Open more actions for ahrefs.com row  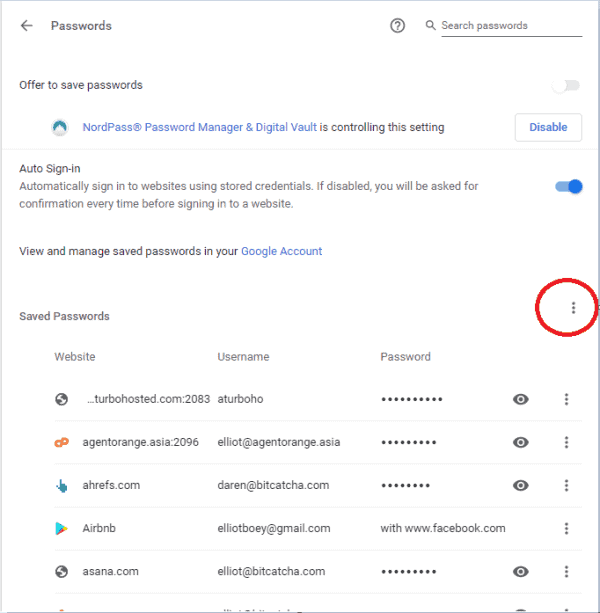[566, 486]
